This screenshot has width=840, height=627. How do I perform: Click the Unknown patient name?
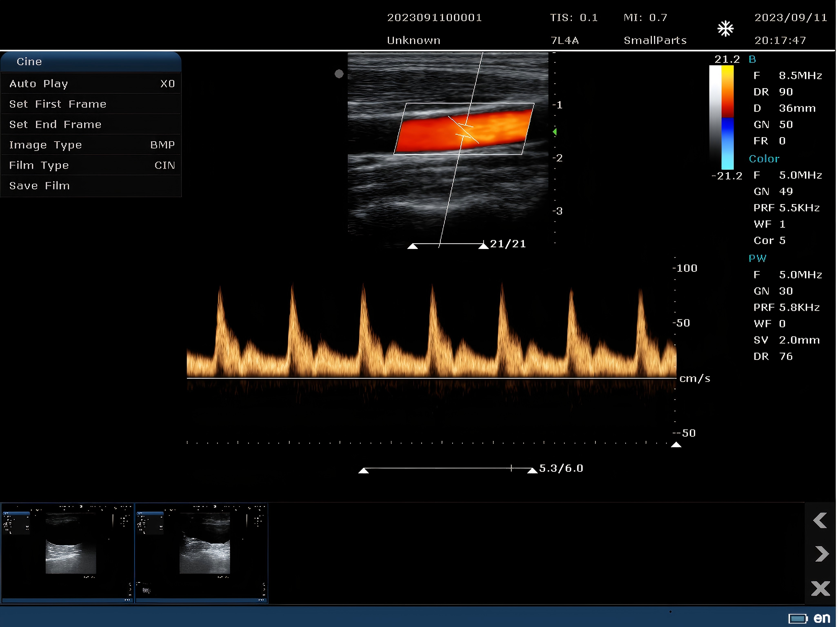click(x=413, y=40)
